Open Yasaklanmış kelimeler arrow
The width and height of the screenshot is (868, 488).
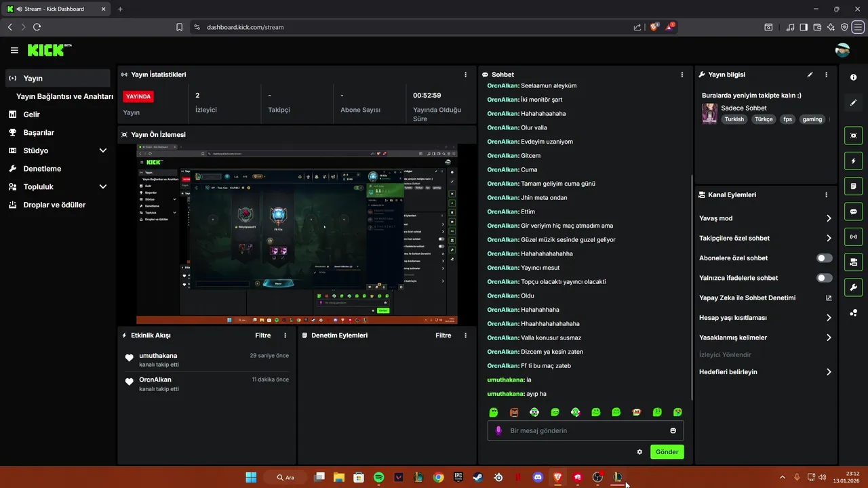point(829,338)
